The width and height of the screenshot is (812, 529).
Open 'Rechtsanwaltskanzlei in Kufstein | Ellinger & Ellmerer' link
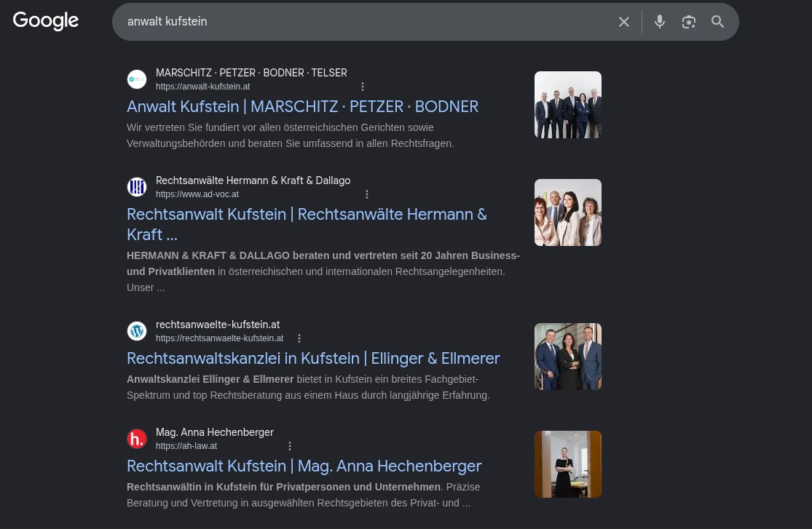point(313,358)
